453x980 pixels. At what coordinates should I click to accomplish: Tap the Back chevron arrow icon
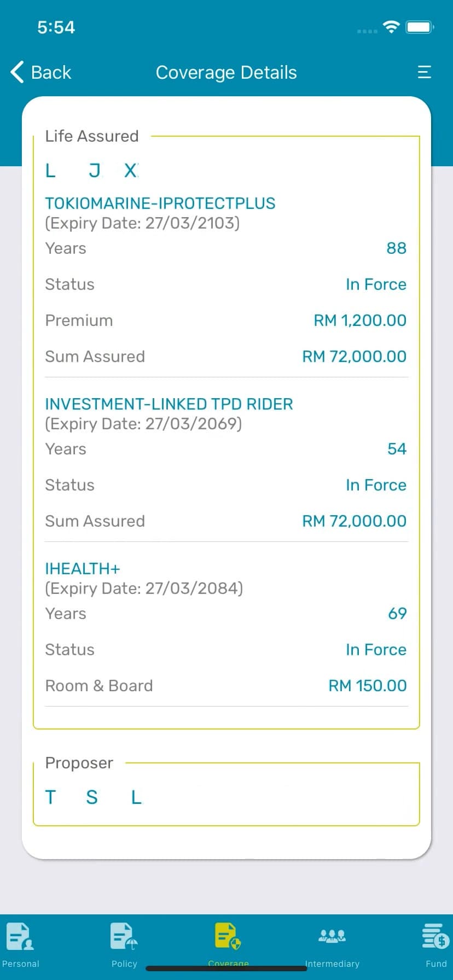[x=18, y=72]
